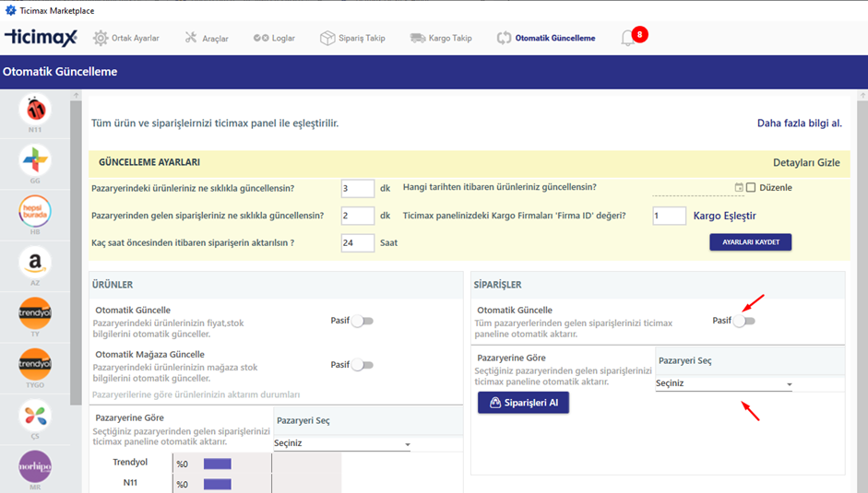Go to Sipariş Takip menu label
868x493 pixels.
point(362,38)
